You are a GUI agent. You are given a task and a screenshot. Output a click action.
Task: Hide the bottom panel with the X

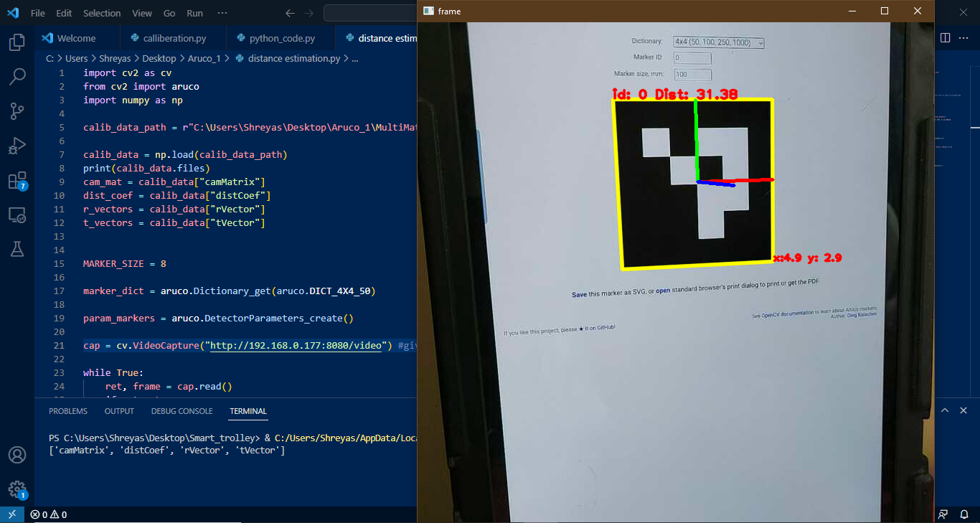(963, 410)
